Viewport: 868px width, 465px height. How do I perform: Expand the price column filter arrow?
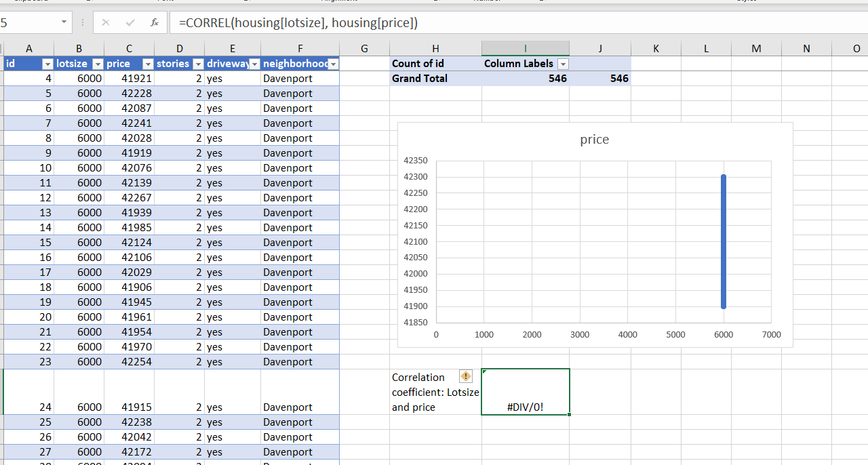click(148, 64)
